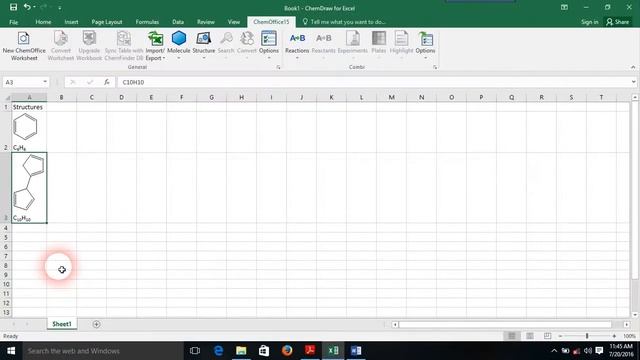Open Firefox from taskbar

click(287, 351)
